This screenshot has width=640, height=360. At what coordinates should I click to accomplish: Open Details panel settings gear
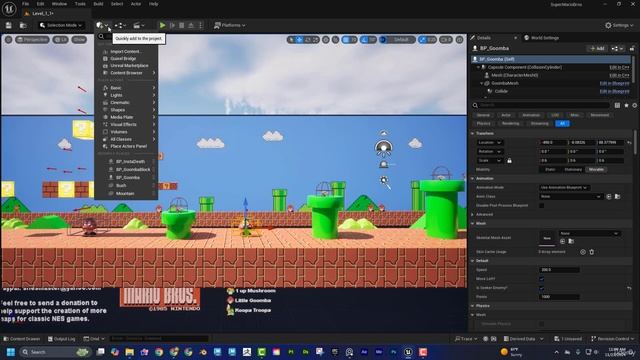[x=635, y=105]
